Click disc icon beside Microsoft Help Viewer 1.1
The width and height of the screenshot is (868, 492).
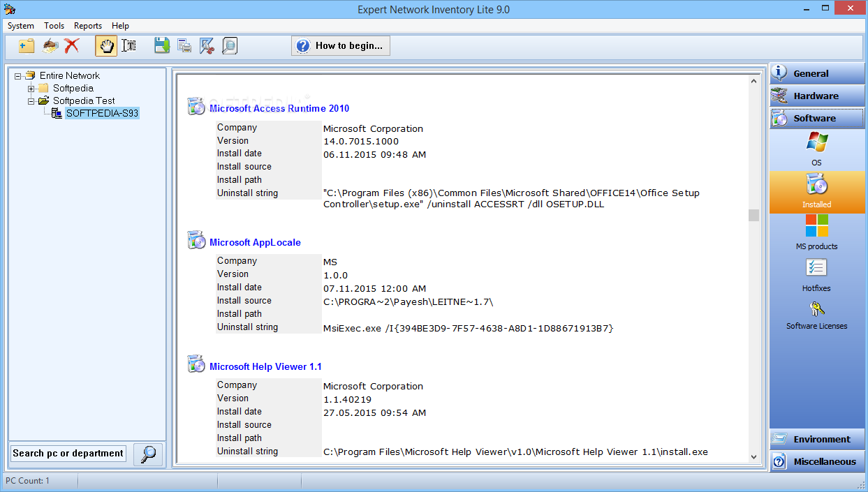click(x=196, y=364)
